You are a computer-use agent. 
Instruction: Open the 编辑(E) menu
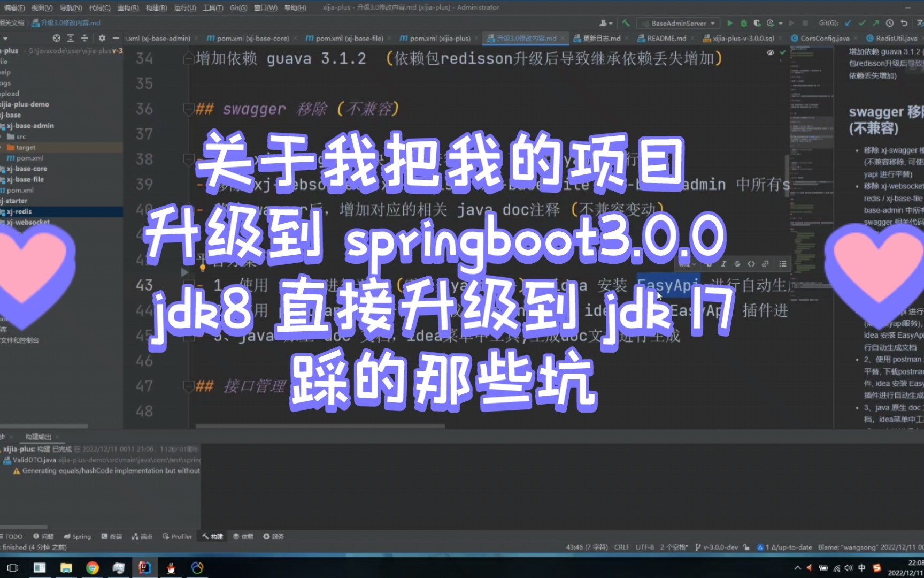14,7
